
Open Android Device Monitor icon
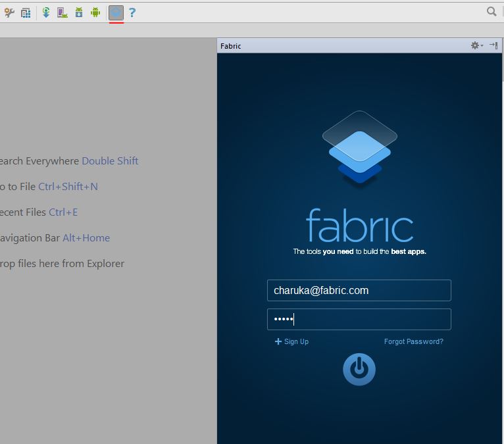(95, 13)
